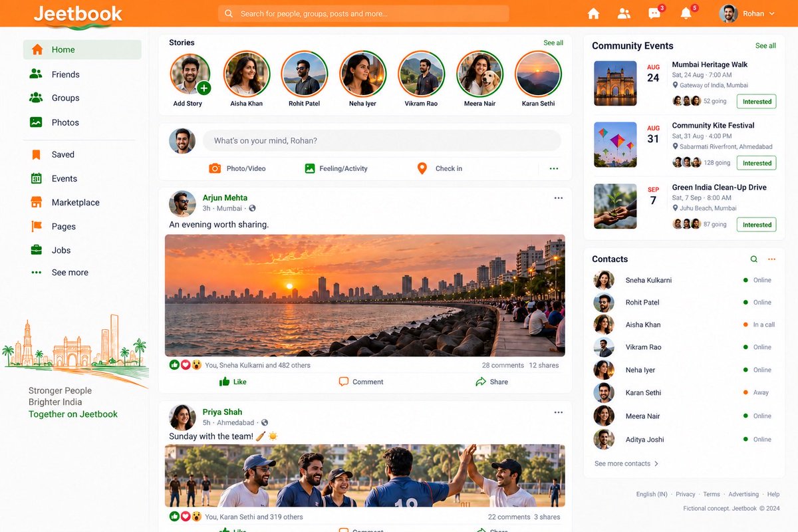
Task: Click the Marketplace storefront icon
Action: [37, 202]
